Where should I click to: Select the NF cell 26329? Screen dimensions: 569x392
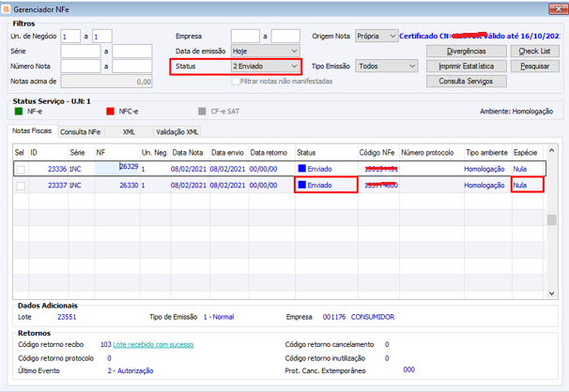[117, 168]
